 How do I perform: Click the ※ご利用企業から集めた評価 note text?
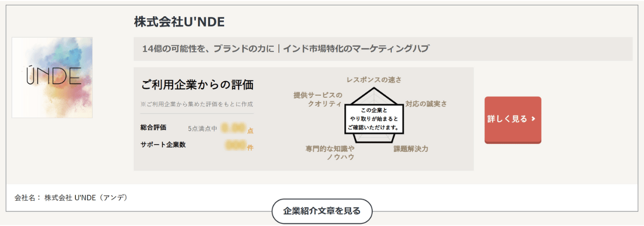(197, 104)
